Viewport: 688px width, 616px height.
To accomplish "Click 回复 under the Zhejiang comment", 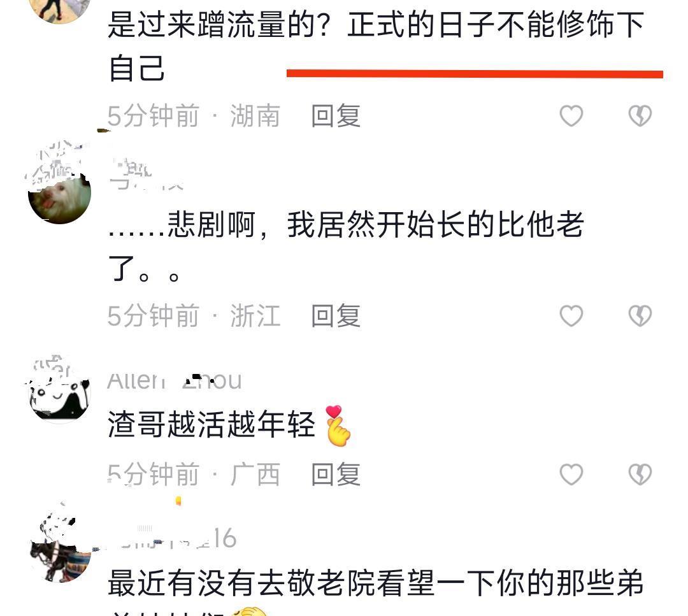I will (336, 316).
